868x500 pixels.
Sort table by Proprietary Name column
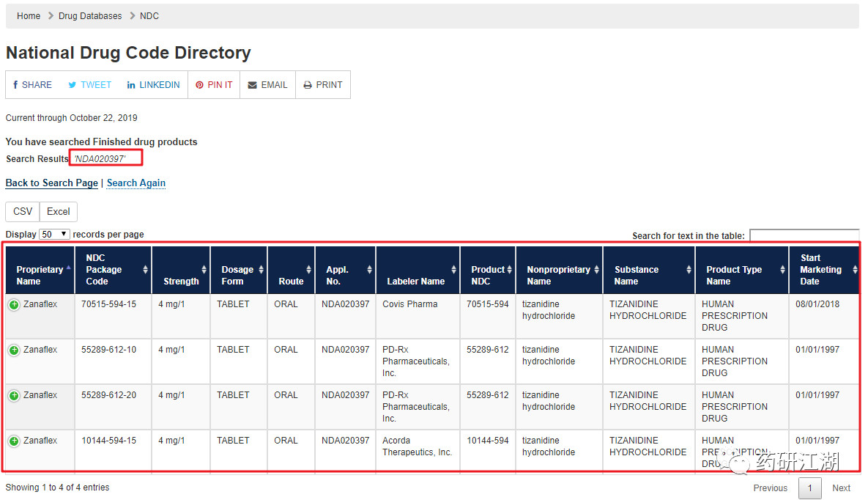click(40, 275)
